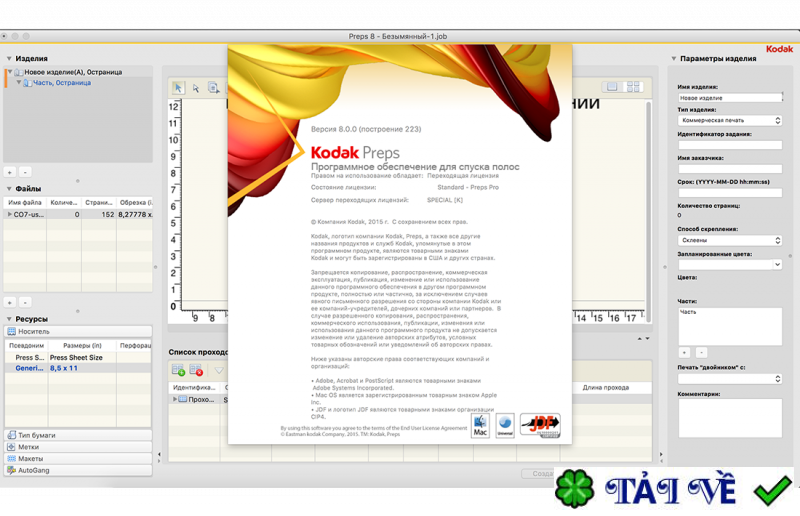Viewport: 800px width, 516px height.
Task: Select Часть in the Части list
Action: click(x=688, y=312)
